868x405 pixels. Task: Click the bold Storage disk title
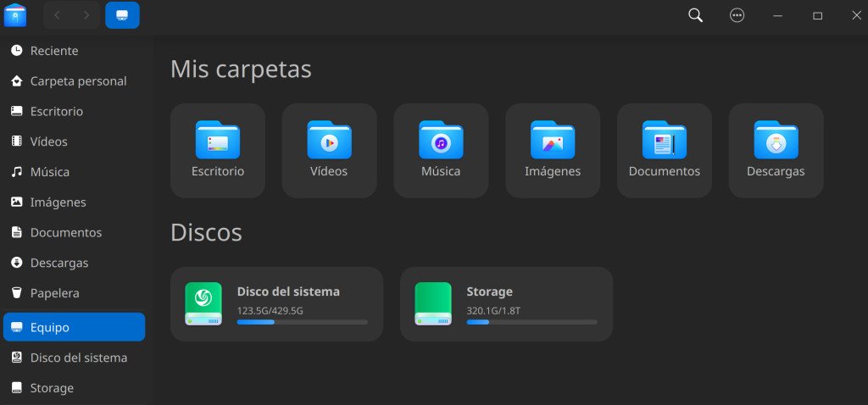(489, 291)
